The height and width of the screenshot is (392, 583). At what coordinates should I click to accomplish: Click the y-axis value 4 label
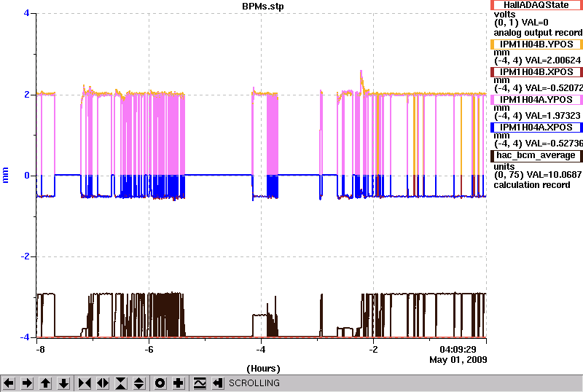click(x=26, y=13)
